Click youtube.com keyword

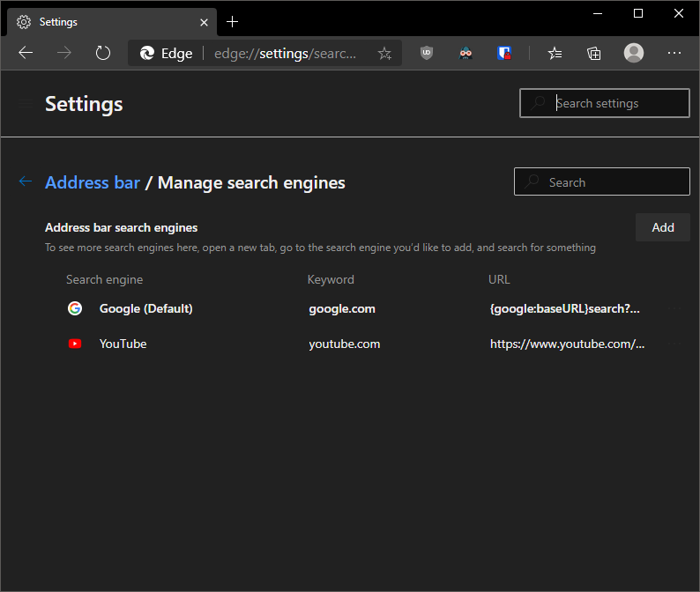[x=344, y=344]
